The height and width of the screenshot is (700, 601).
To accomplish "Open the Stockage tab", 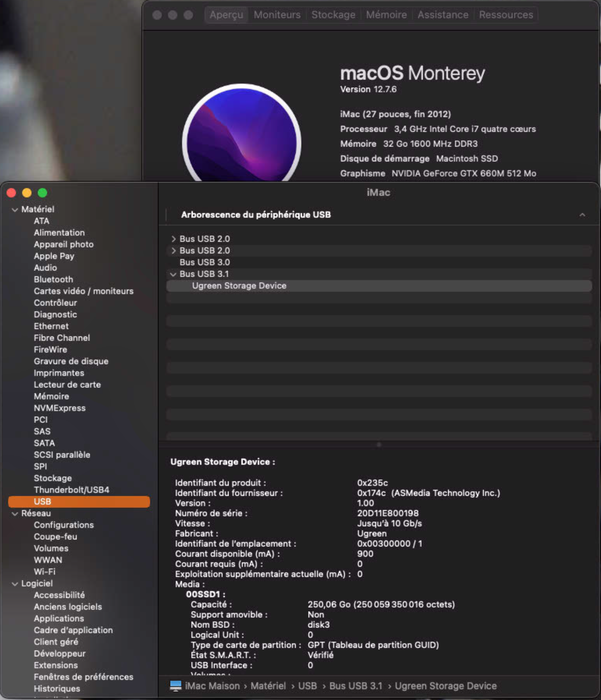I will [x=333, y=15].
